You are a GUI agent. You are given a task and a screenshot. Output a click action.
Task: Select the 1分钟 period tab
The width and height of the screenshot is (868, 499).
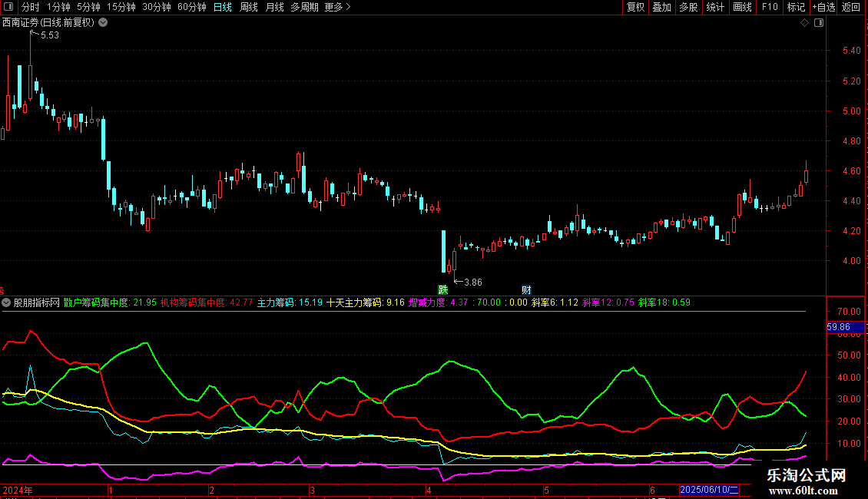point(58,7)
